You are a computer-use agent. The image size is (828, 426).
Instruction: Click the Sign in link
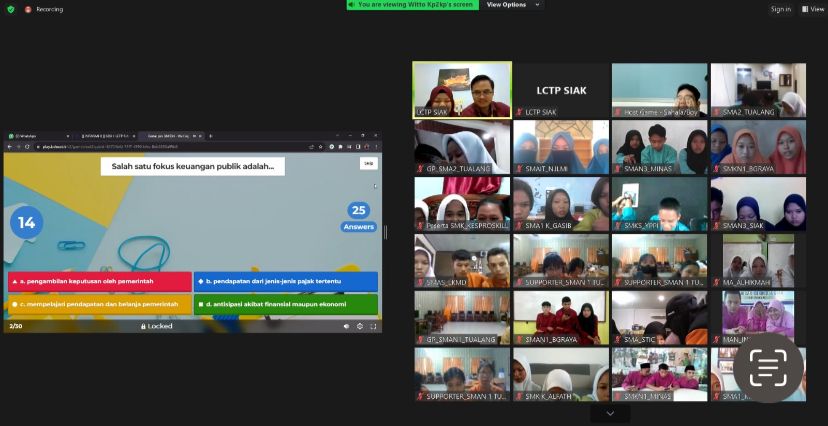click(780, 9)
